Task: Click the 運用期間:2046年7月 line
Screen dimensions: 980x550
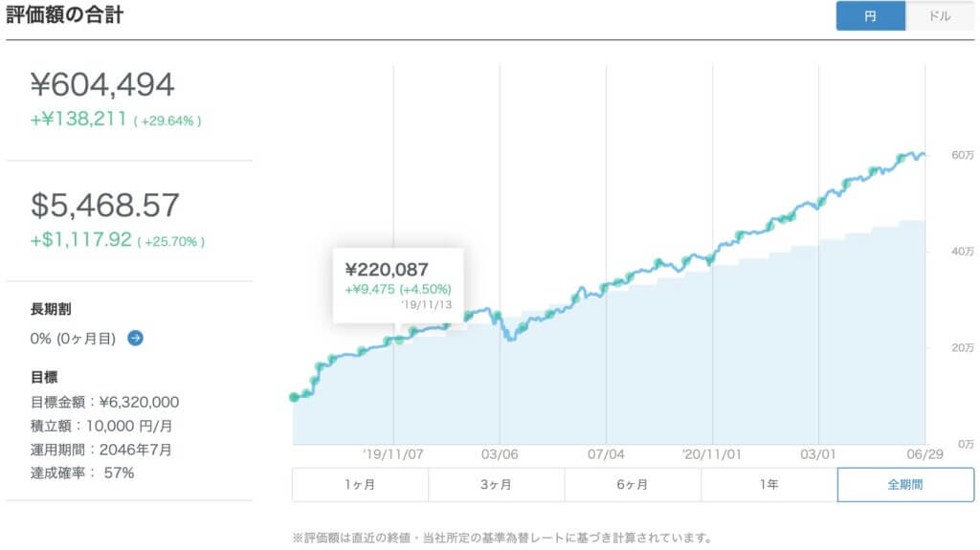Action: click(100, 450)
